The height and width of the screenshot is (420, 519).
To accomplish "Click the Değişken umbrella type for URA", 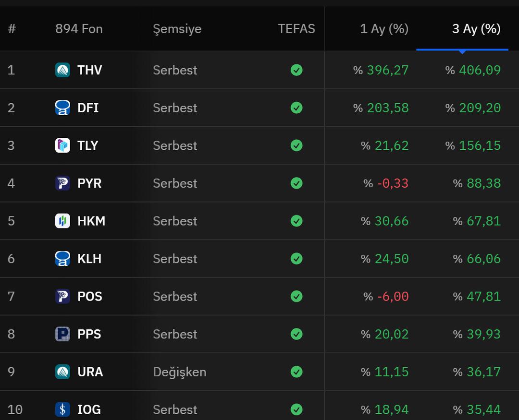I will (x=179, y=372).
